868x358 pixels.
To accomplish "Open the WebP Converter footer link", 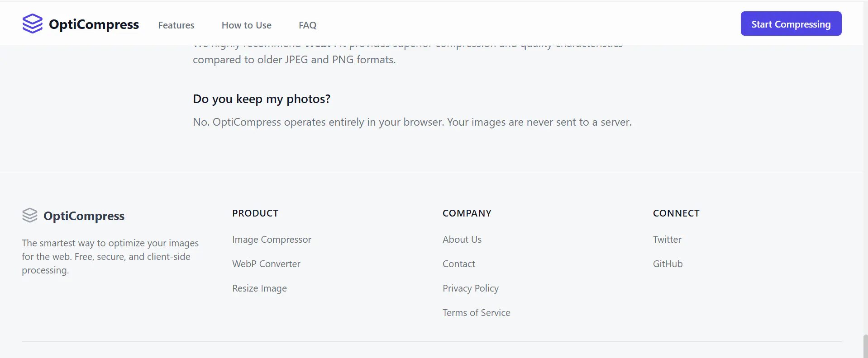I will coord(266,264).
